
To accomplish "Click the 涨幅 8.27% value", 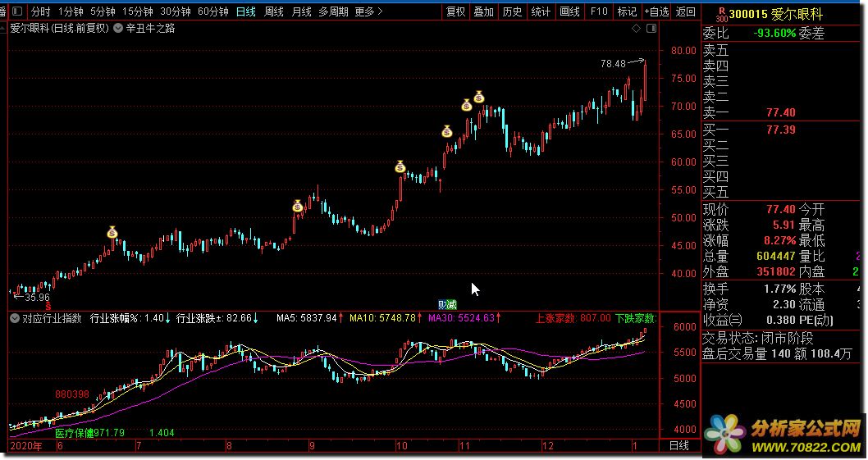I will click(x=779, y=241).
